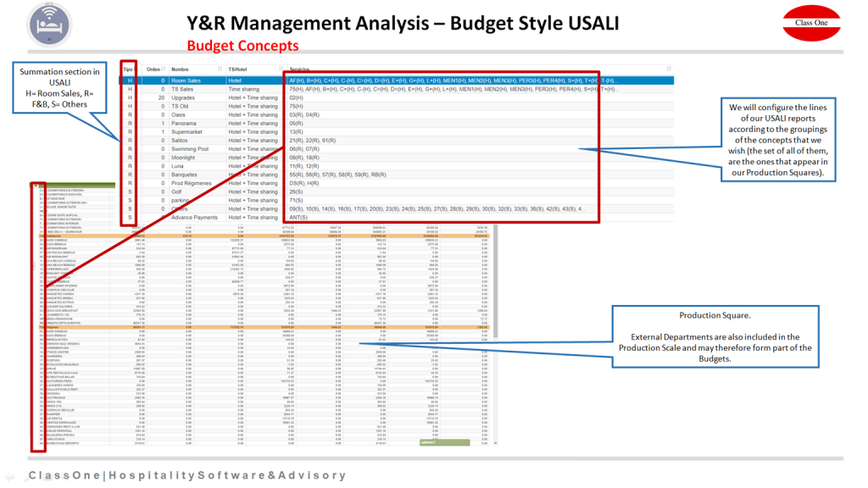Image resolution: width=868 pixels, height=488 pixels.
Task: Sort the table by the Orden column header
Action: click(153, 69)
